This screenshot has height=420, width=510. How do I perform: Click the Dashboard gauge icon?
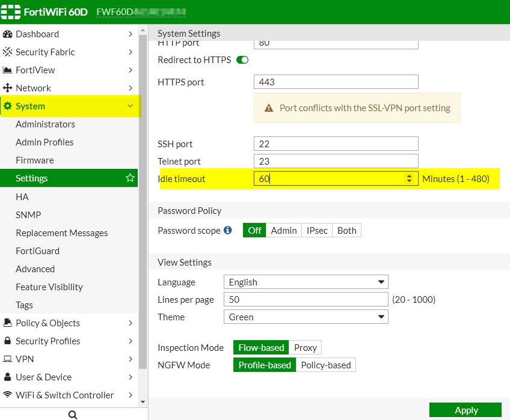[8, 34]
